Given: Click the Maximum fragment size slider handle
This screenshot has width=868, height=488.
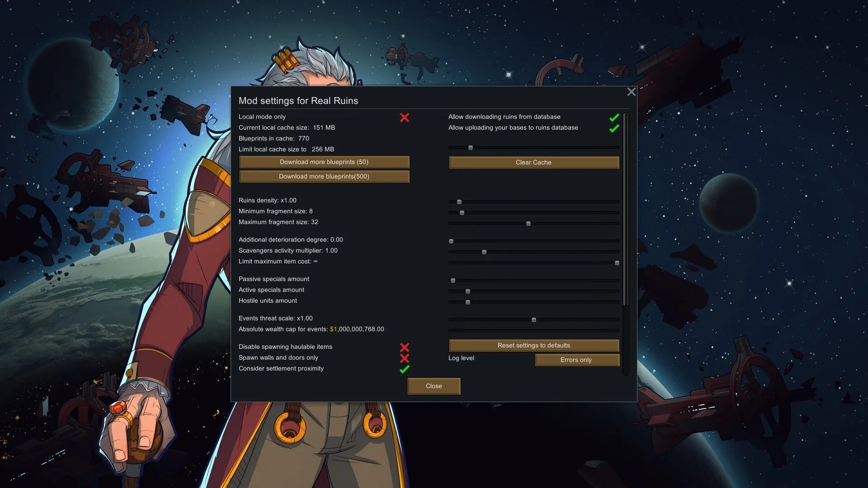Looking at the screenshot, I should (528, 224).
